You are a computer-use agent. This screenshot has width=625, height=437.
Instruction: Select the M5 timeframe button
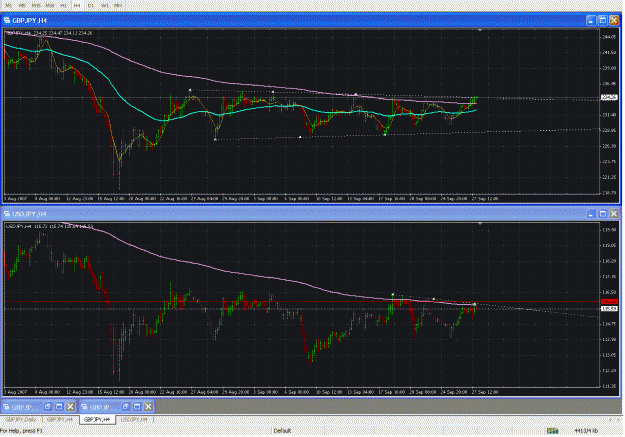[22, 6]
